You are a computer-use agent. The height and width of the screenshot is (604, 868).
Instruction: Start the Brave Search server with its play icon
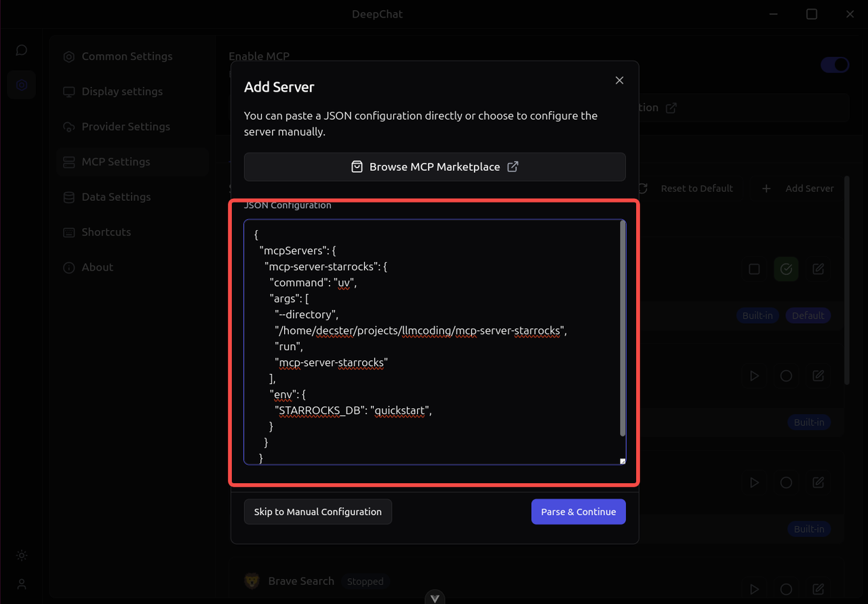(x=754, y=589)
